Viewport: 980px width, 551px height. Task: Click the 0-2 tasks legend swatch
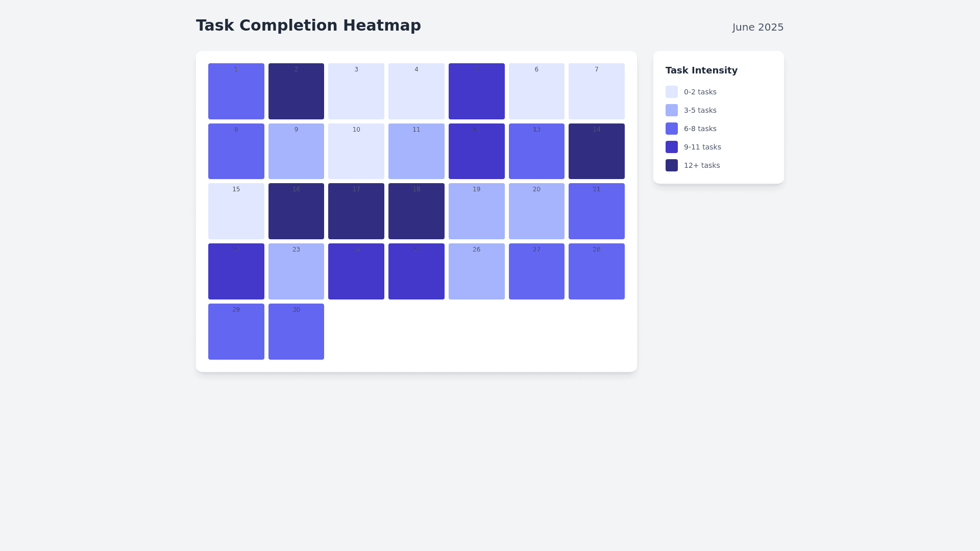(672, 92)
